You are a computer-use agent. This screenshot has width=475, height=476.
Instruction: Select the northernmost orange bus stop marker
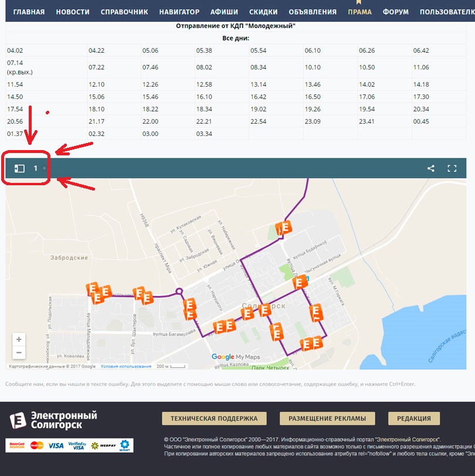[x=284, y=227]
